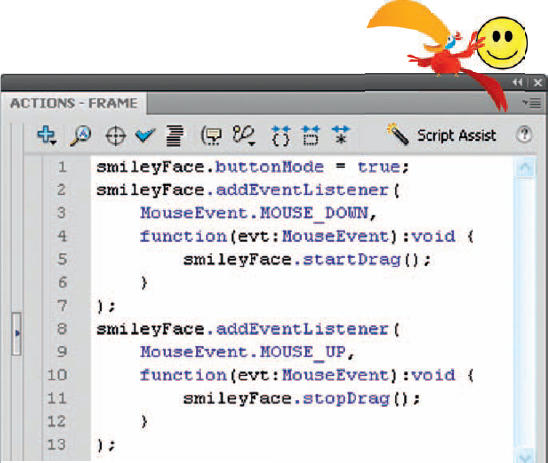Run Check syntax checkmark icon

(145, 136)
